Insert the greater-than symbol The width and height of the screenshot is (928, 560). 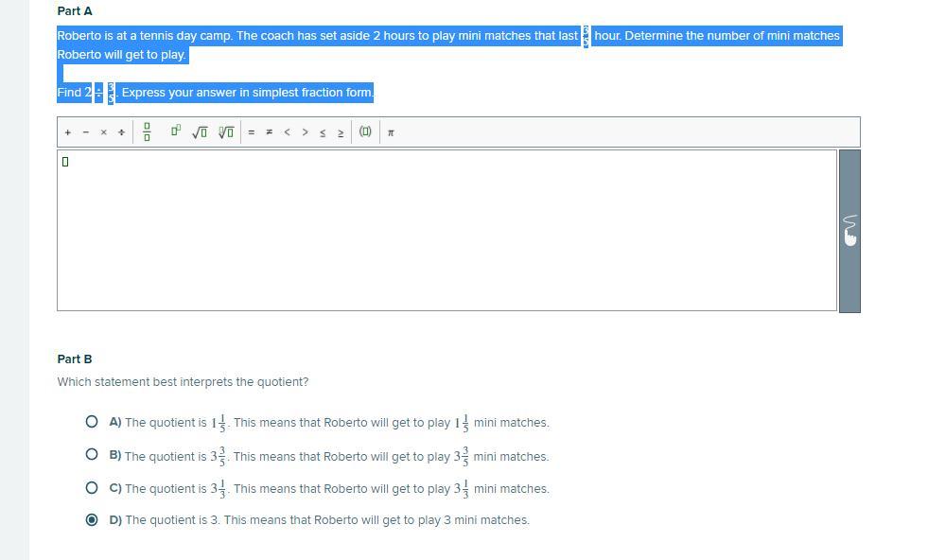(305, 132)
